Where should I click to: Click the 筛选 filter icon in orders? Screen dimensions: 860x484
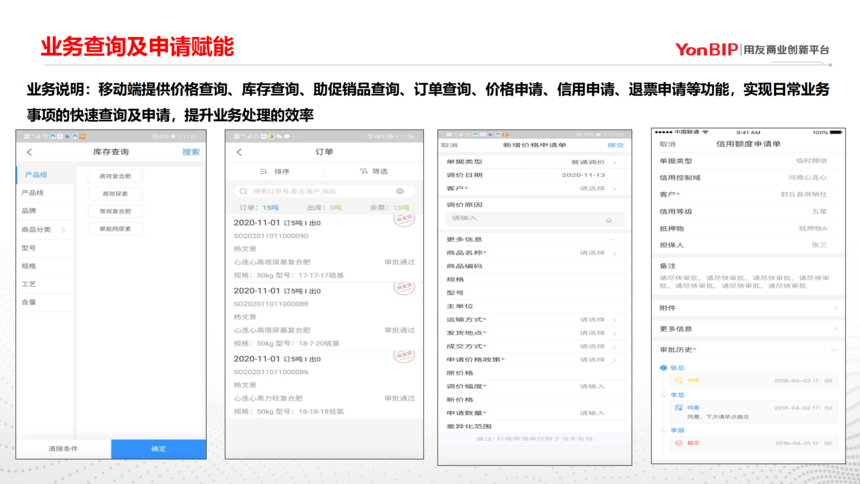[363, 171]
